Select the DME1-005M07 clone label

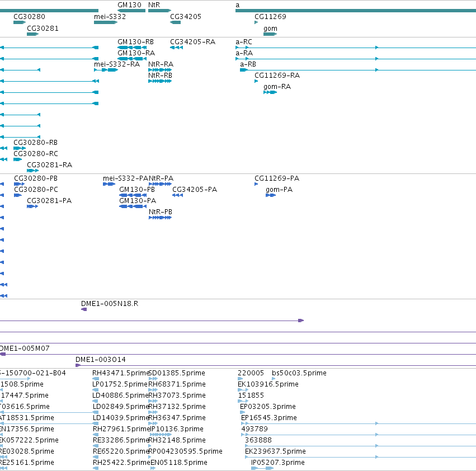point(25,348)
